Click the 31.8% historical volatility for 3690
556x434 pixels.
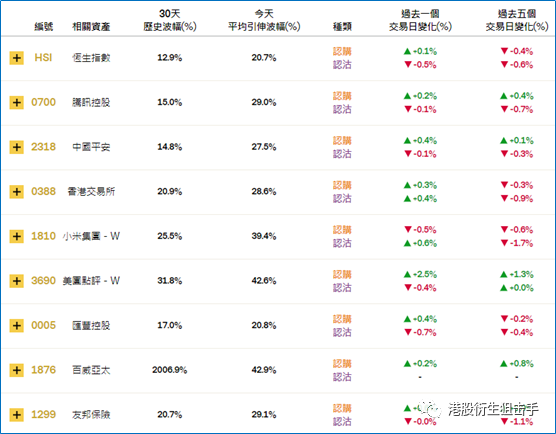coord(170,281)
